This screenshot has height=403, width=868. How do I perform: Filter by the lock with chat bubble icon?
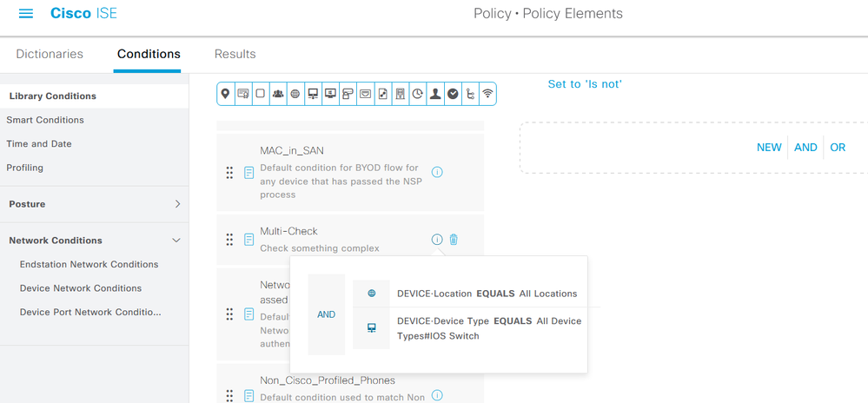[348, 94]
